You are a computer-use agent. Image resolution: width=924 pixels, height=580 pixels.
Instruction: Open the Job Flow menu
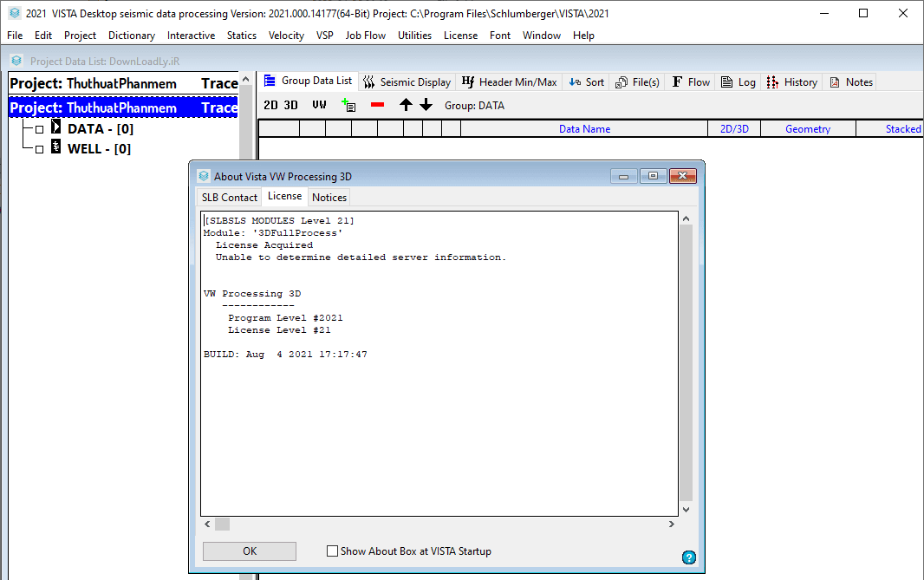pos(365,36)
